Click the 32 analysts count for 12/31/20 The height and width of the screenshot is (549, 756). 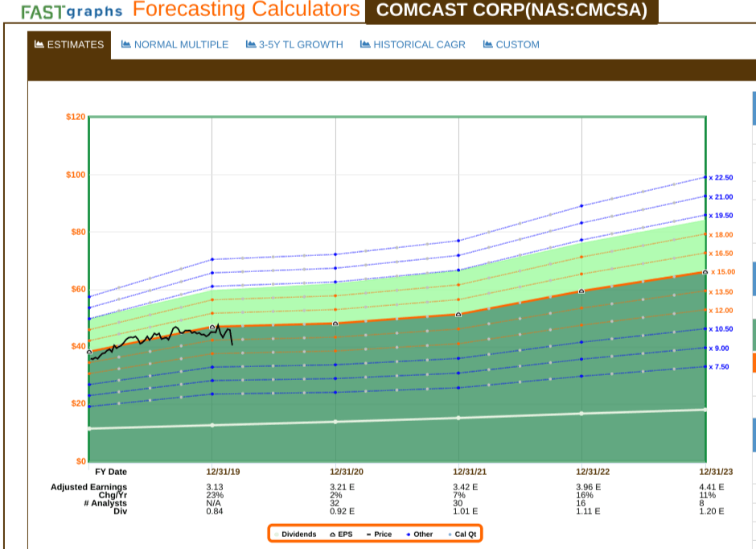click(334, 503)
